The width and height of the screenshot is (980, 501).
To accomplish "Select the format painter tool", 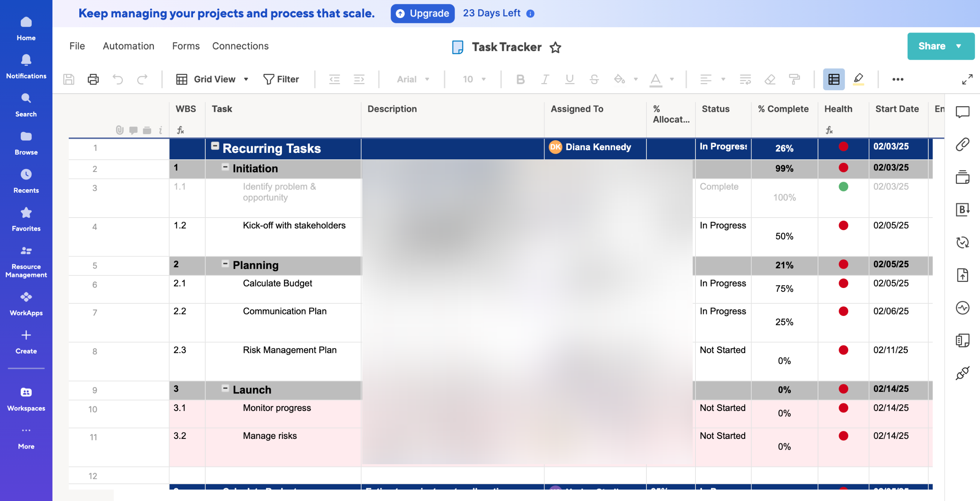I will point(794,79).
